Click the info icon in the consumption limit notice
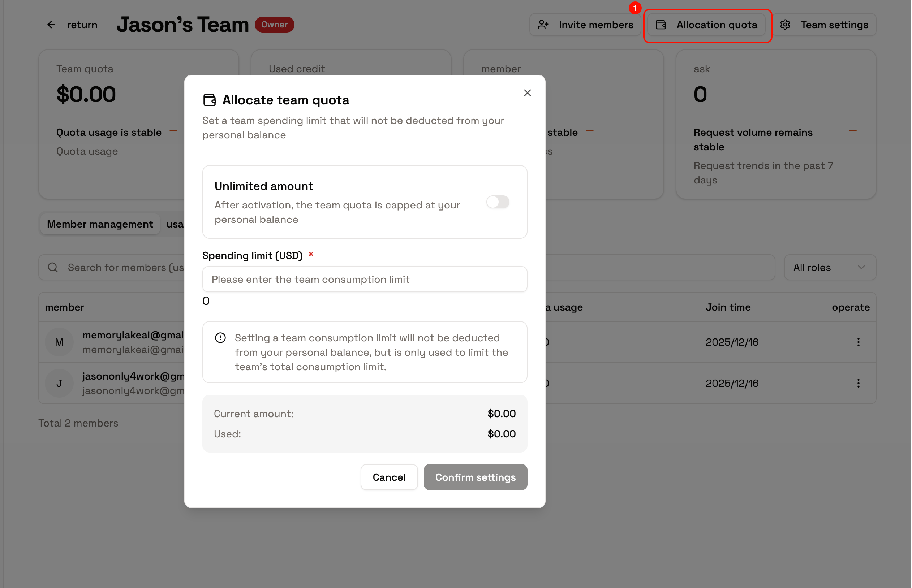 point(220,338)
